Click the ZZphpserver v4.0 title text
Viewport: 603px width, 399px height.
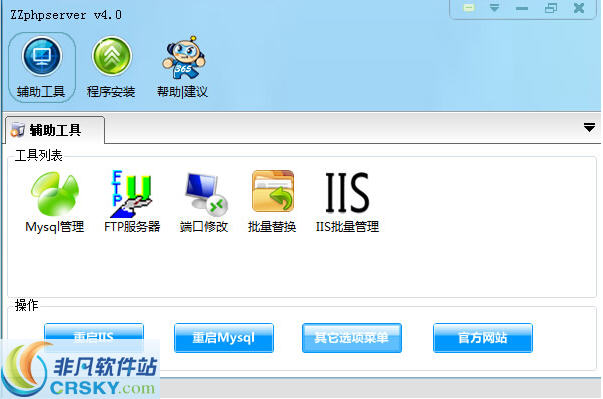point(66,15)
